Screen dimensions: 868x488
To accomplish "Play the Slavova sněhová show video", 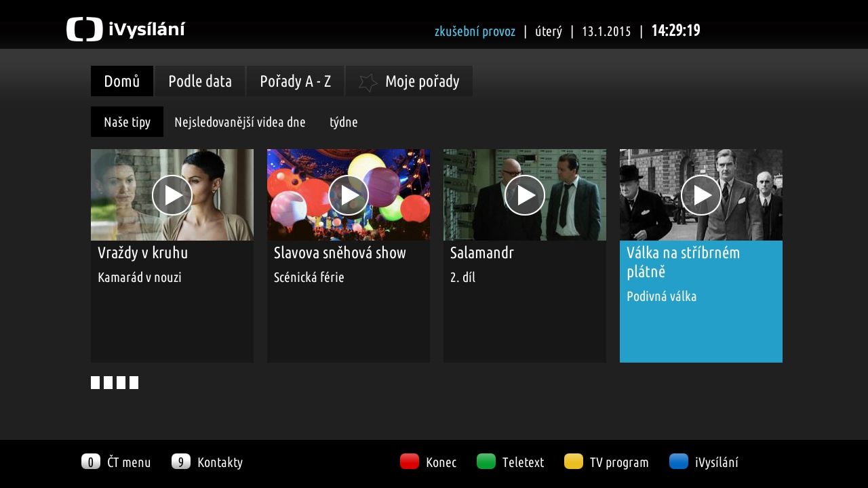I will (349, 195).
